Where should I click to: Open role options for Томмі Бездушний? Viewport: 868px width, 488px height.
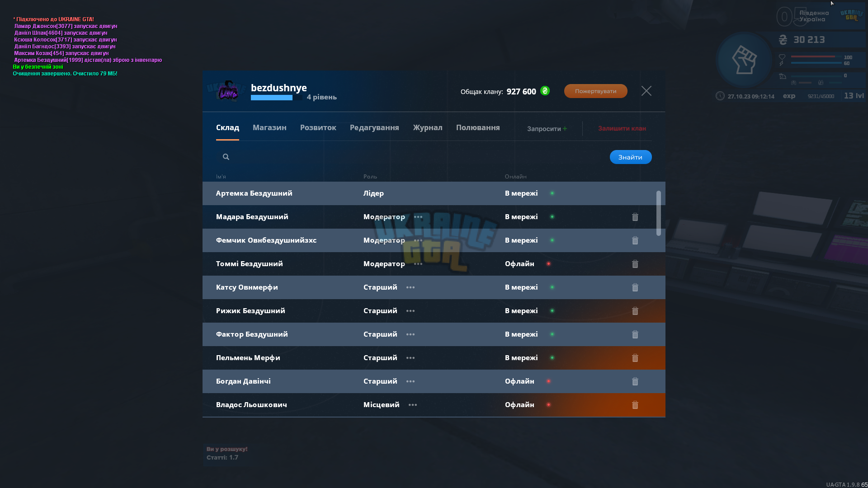tap(418, 264)
